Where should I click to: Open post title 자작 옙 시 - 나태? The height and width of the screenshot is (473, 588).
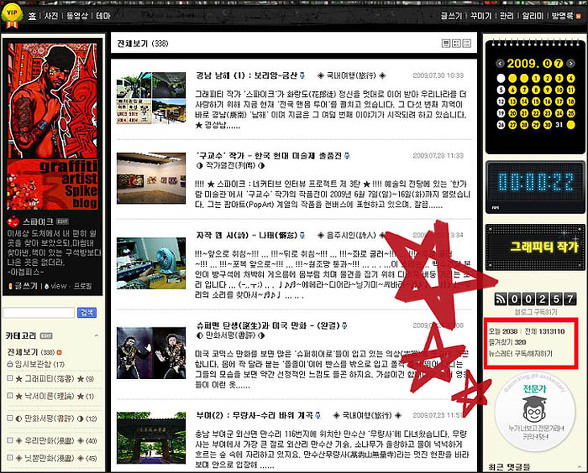coord(247,235)
